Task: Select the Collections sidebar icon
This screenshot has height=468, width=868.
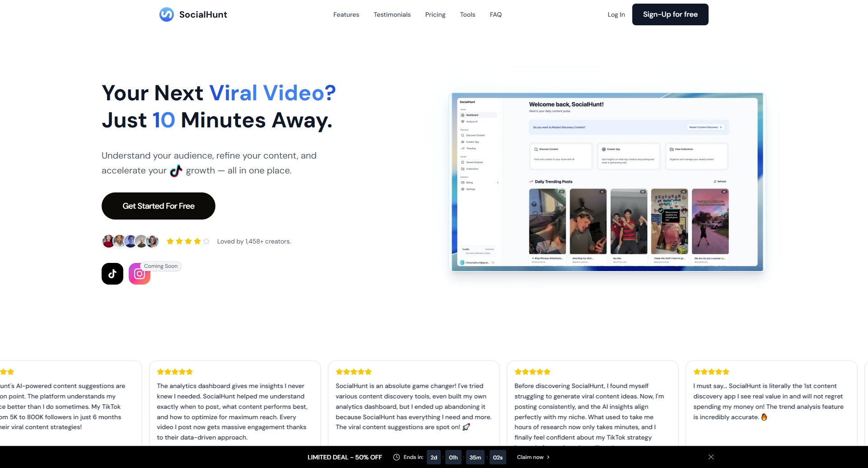Action: pos(463,169)
